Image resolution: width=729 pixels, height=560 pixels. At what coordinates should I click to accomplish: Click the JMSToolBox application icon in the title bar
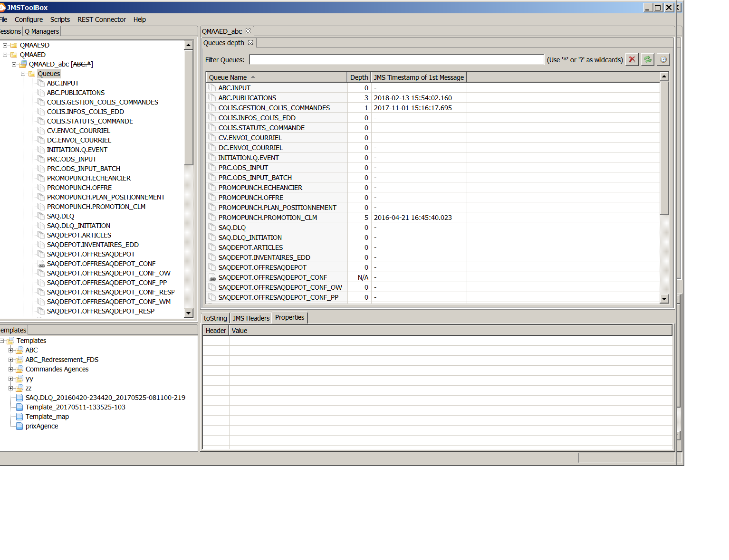(x=2, y=8)
